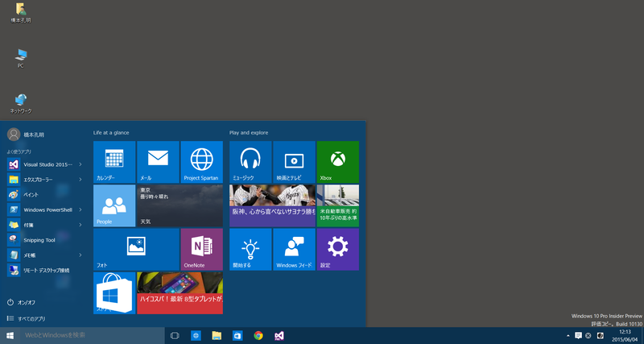The height and width of the screenshot is (344, 644).
Task: Open the 天気 weather tile for 東京
Action: coord(180,205)
